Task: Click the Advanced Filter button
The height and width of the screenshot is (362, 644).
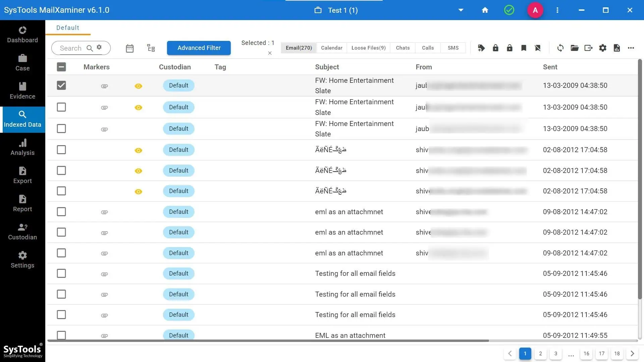Action: [199, 48]
